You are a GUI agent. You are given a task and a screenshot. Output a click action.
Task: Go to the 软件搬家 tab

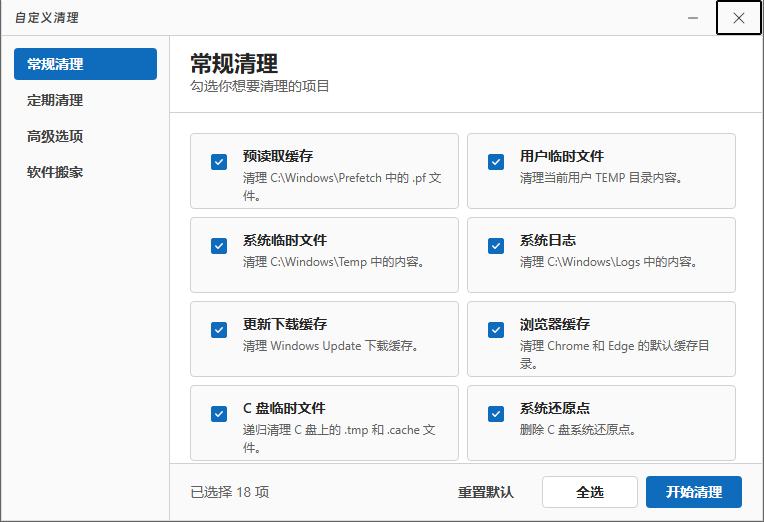pos(85,172)
